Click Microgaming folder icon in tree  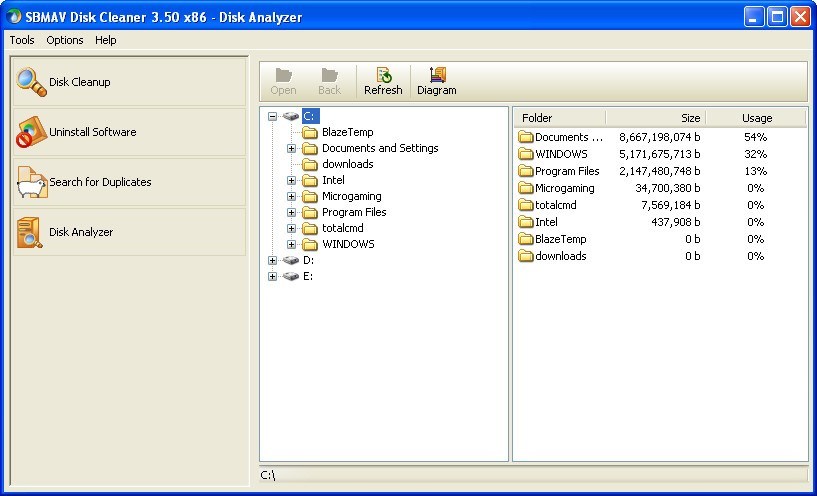(310, 196)
